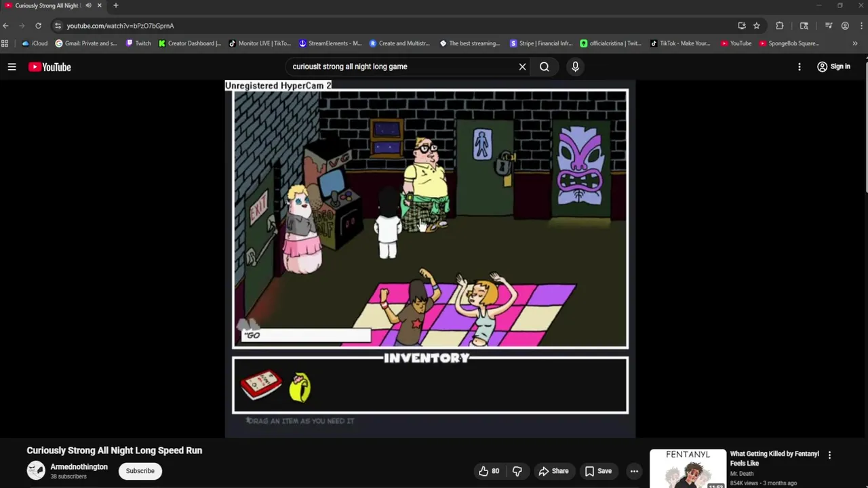
Task: Open The best streaming bookmark
Action: pos(470,43)
